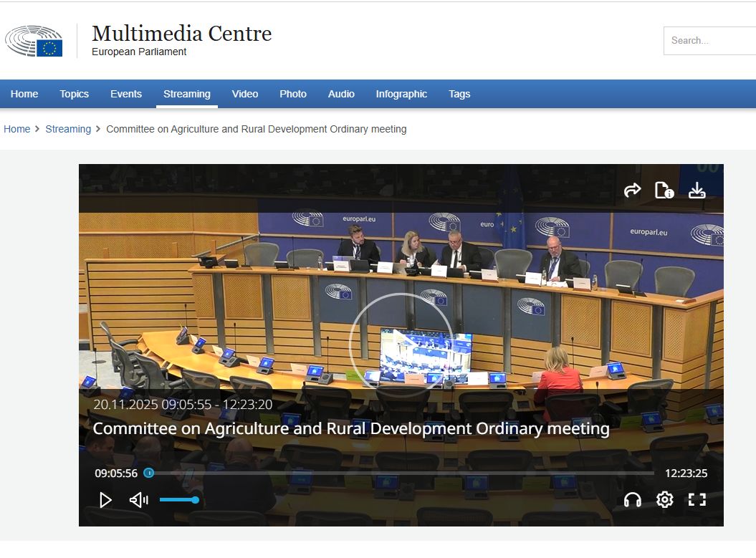
Task: Open the Tags navigation item
Action: [x=459, y=94]
